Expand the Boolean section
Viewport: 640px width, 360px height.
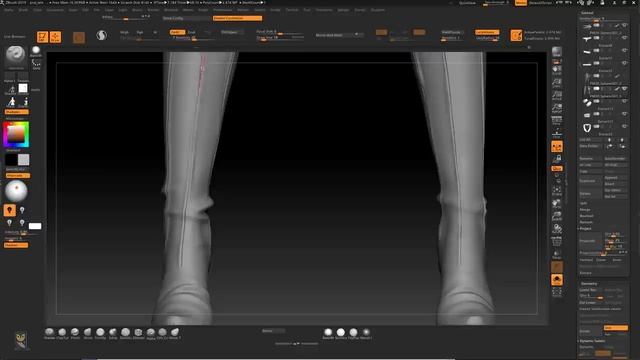pos(586,216)
